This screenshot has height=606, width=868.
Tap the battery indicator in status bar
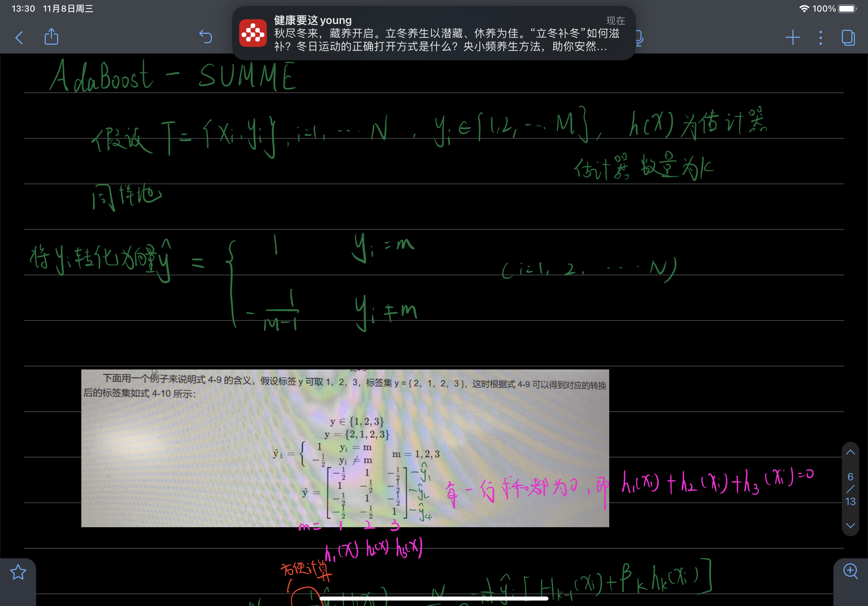click(x=847, y=8)
